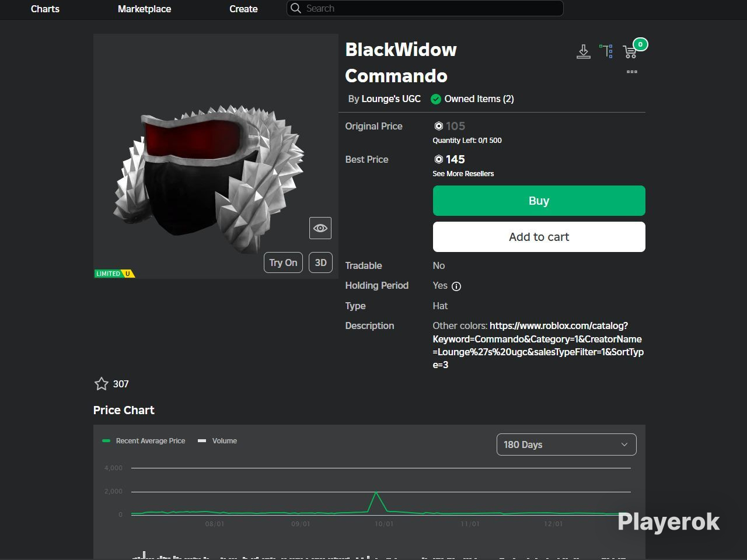Click the verified Owned Items checkmark badge
This screenshot has height=560, width=747.
[x=436, y=99]
